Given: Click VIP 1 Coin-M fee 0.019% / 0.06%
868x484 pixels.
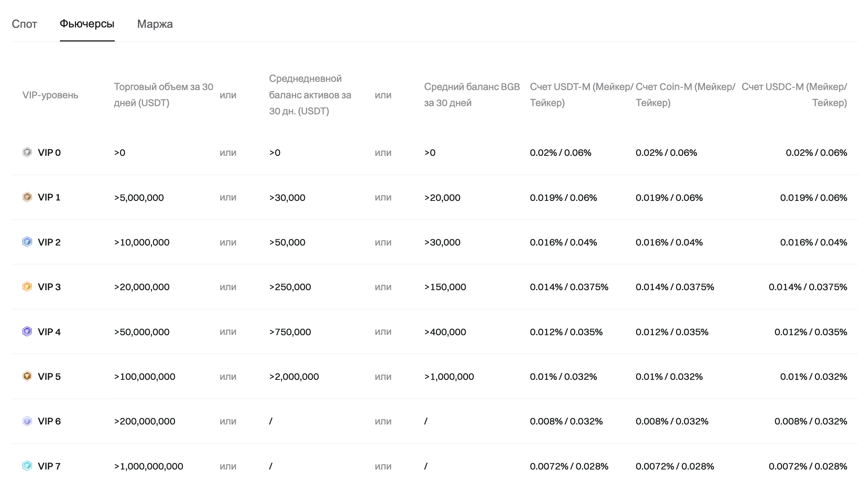Looking at the screenshot, I should click(669, 198).
